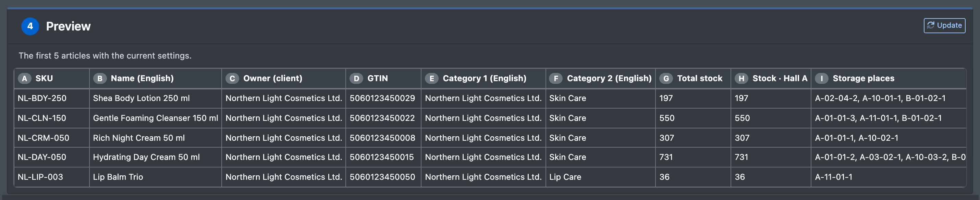Click the Category 1 (English) header
The height and width of the screenshot is (200, 980).
click(x=483, y=78)
